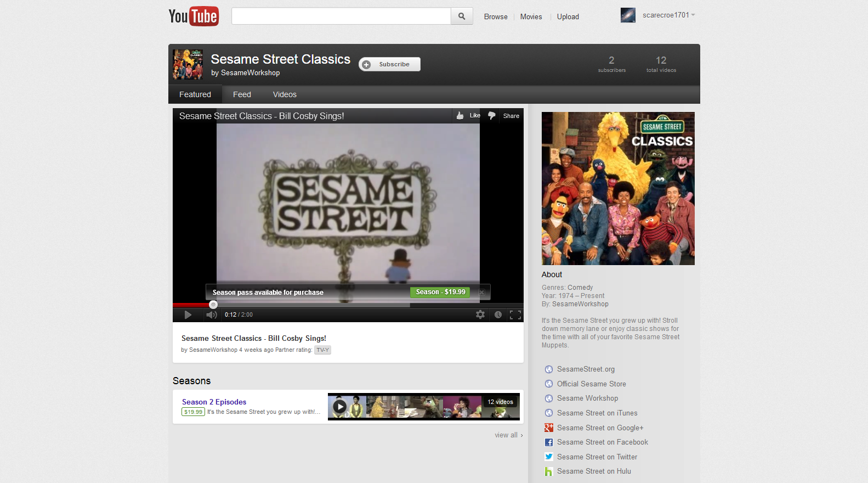Click the Facebook icon

point(549,442)
